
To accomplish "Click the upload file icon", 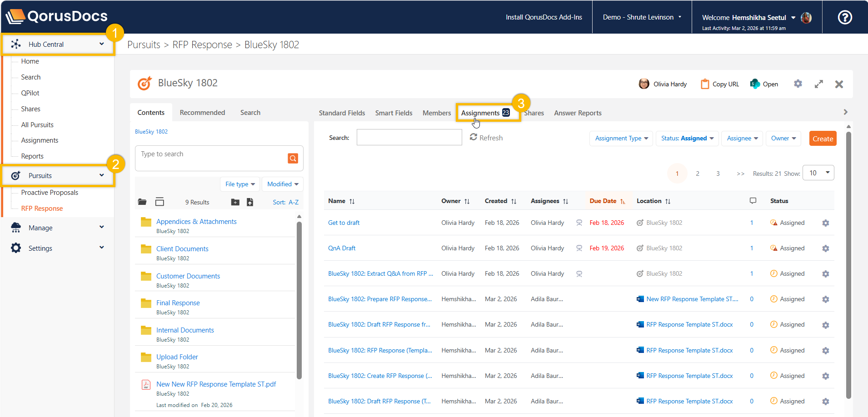I will pos(250,202).
